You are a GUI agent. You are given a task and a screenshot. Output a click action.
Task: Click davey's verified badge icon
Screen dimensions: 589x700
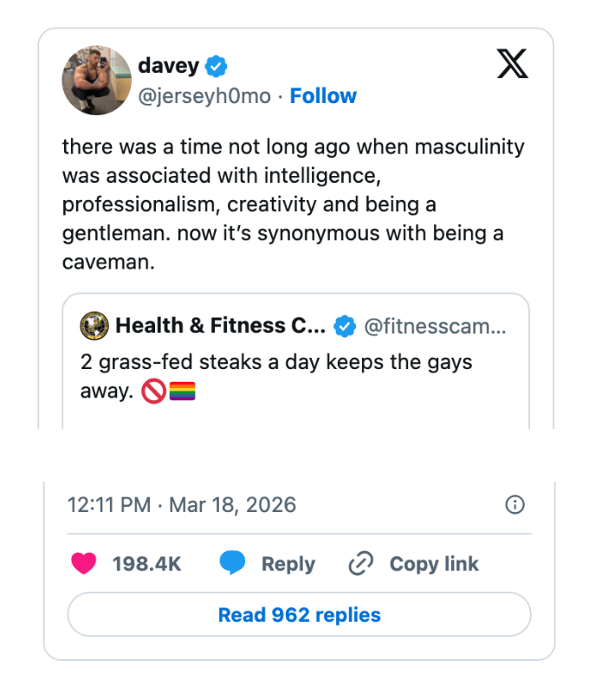pos(217,66)
